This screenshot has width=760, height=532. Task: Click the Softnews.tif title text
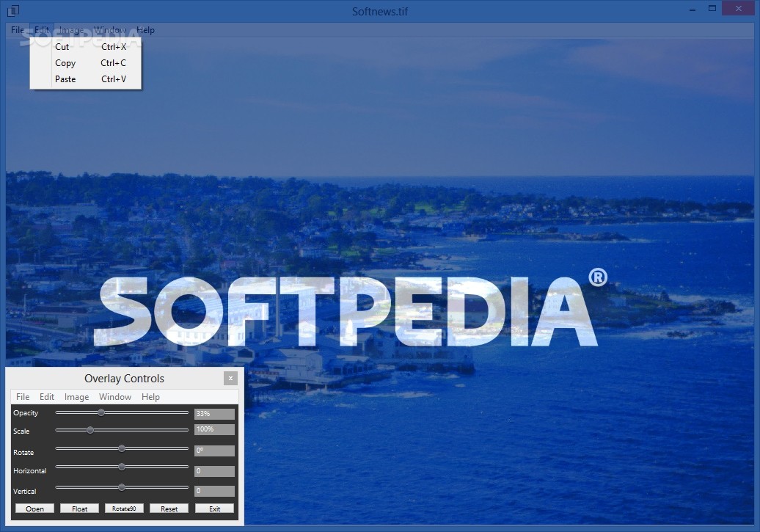tap(380, 11)
